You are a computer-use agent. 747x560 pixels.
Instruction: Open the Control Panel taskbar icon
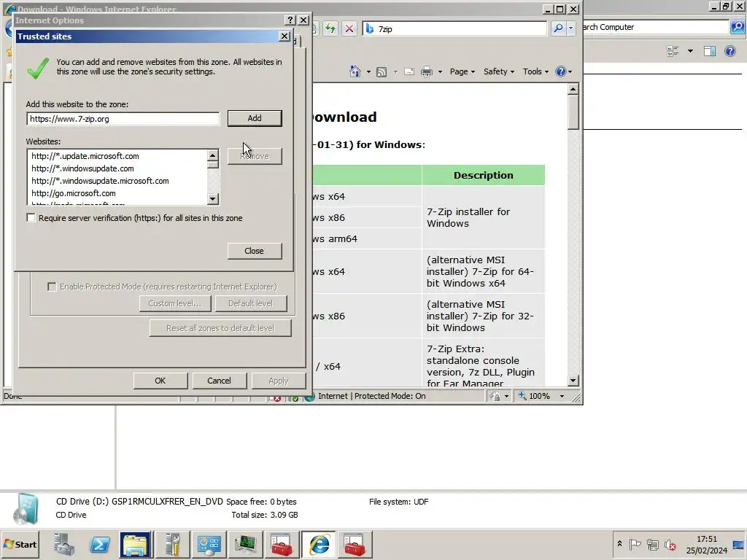pyautogui.click(x=209, y=544)
